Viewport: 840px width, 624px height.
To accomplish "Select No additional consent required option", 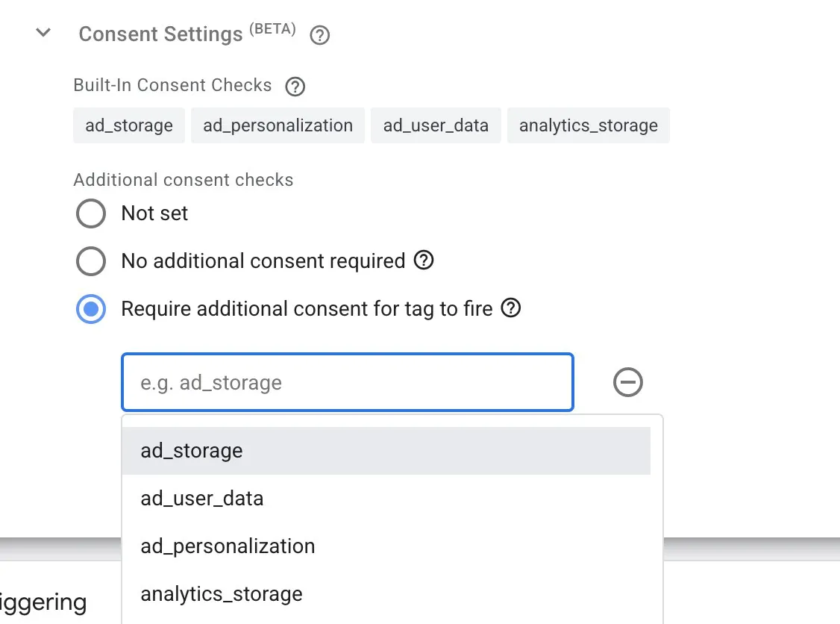I will pyautogui.click(x=91, y=261).
